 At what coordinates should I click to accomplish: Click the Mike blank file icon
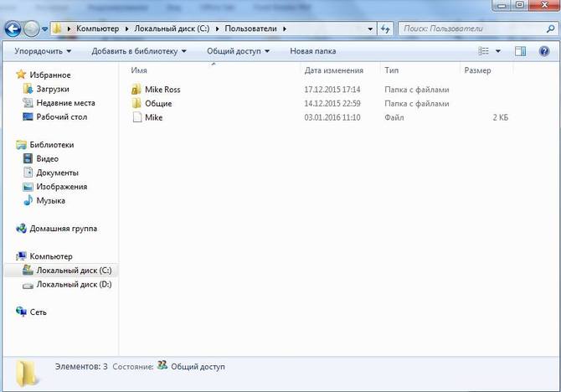(x=137, y=117)
